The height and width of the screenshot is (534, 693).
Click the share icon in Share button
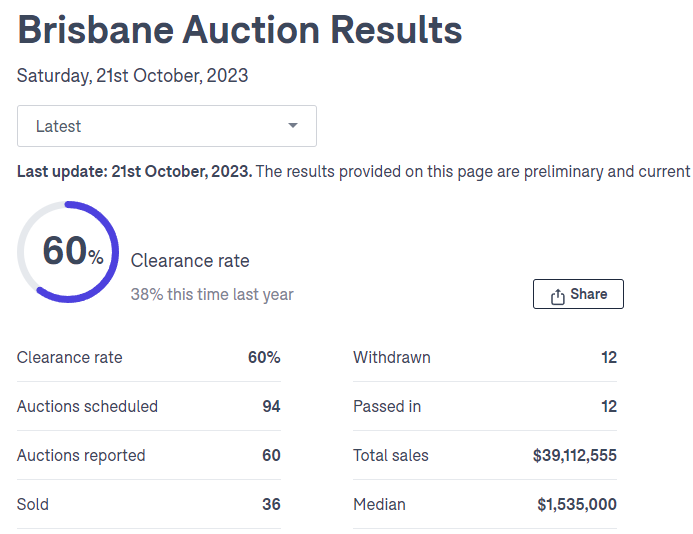coord(558,296)
